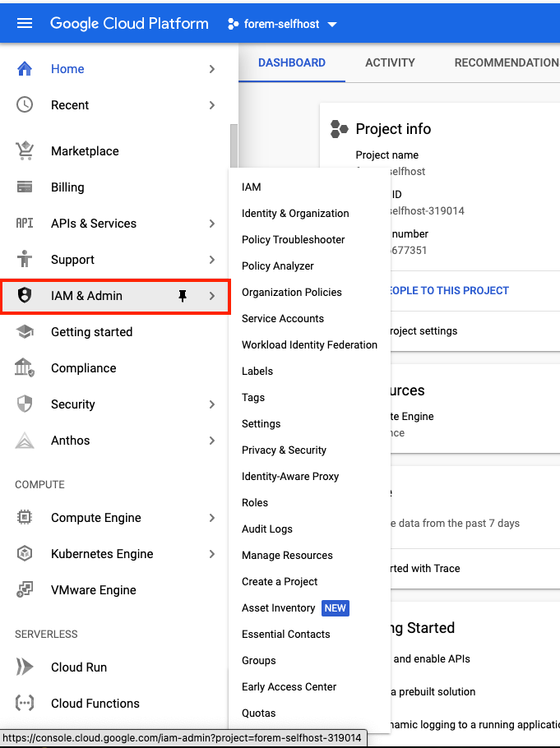Viewport: 560px width, 748px height.
Task: Click the Google Cloud Platform logo text
Action: pyautogui.click(x=129, y=23)
